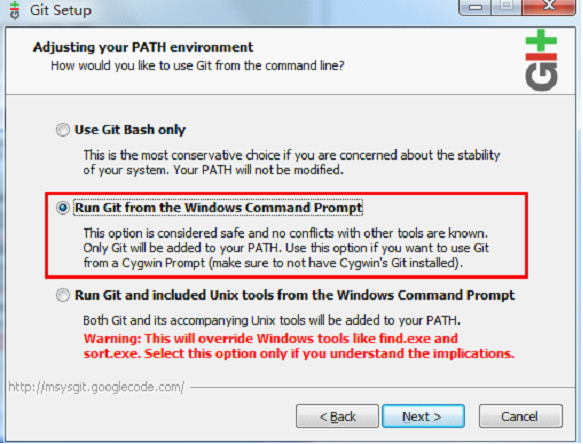Go to the Next > setup page

pos(423,416)
